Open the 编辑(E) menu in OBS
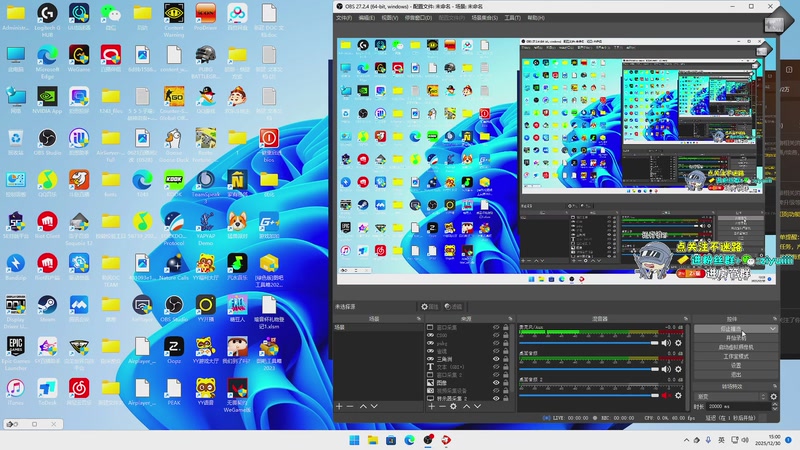Image resolution: width=800 pixels, height=450 pixels. tap(366, 18)
